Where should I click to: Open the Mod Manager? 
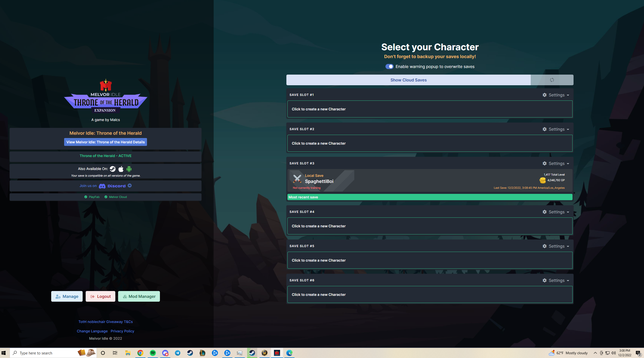click(139, 296)
